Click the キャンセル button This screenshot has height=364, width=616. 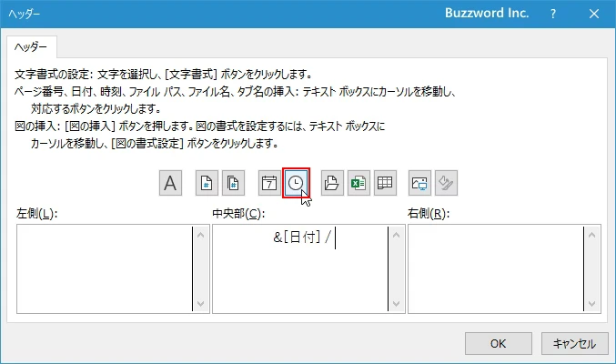(574, 344)
